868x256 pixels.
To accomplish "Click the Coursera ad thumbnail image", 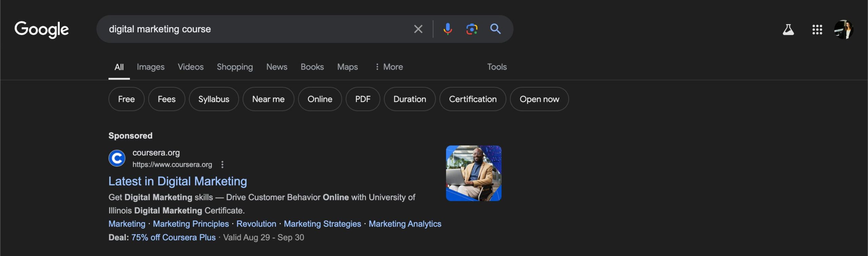I will (474, 173).
